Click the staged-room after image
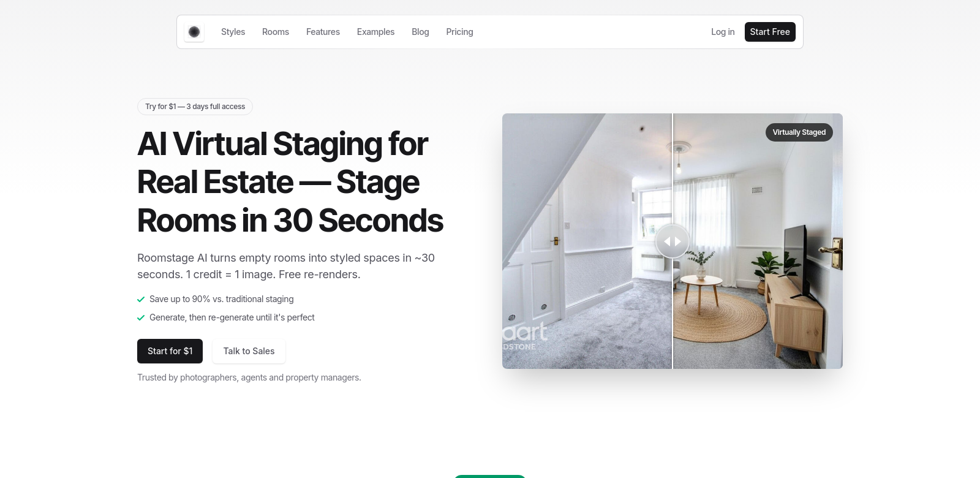Viewport: 980px width, 478px height. point(758,241)
